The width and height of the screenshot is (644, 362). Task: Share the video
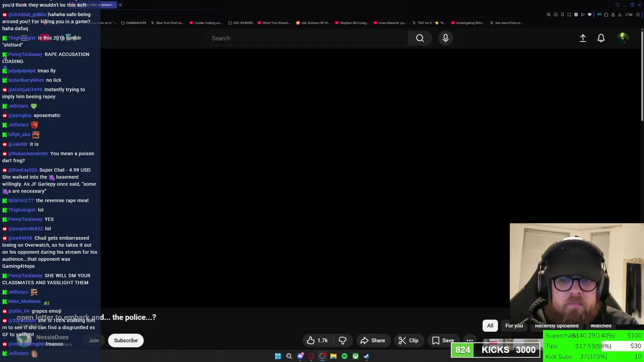coord(373,340)
